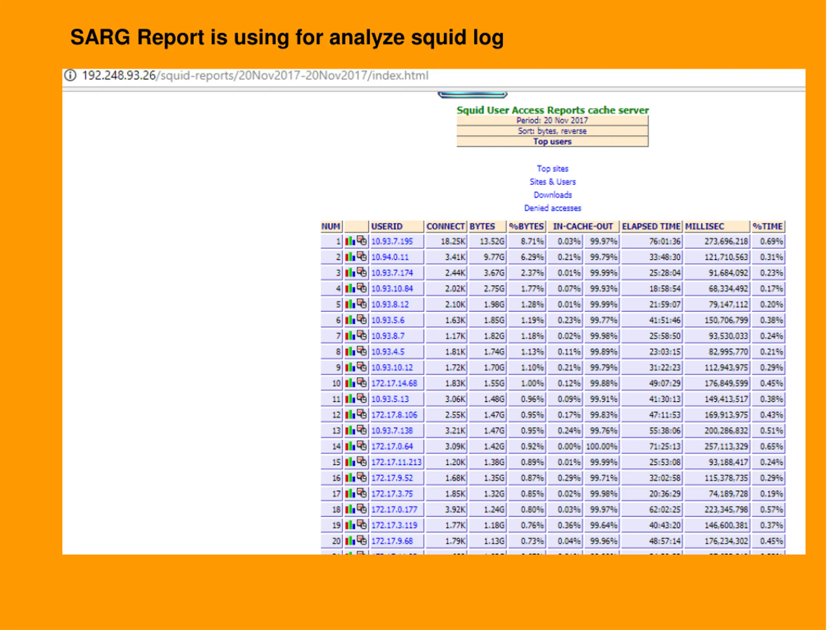Viewport: 840px width, 630px height.
Task: Open the Sites & Users link
Action: pyautogui.click(x=552, y=182)
